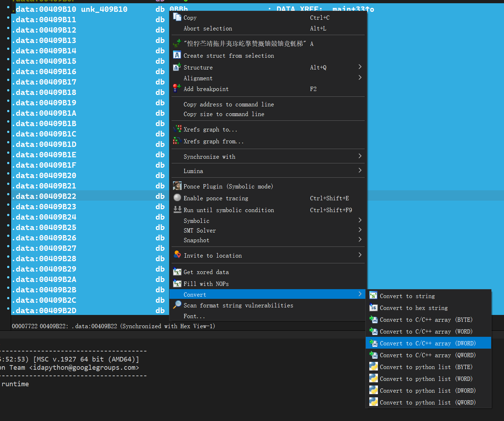Expand the Symbolic submenu arrow
This screenshot has height=421, width=504.
[360, 220]
